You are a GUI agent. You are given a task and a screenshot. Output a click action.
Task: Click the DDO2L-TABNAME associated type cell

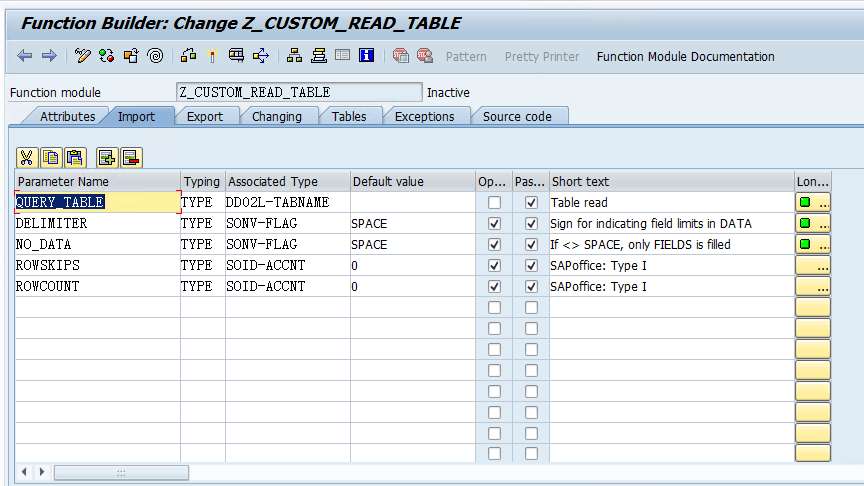(288, 202)
